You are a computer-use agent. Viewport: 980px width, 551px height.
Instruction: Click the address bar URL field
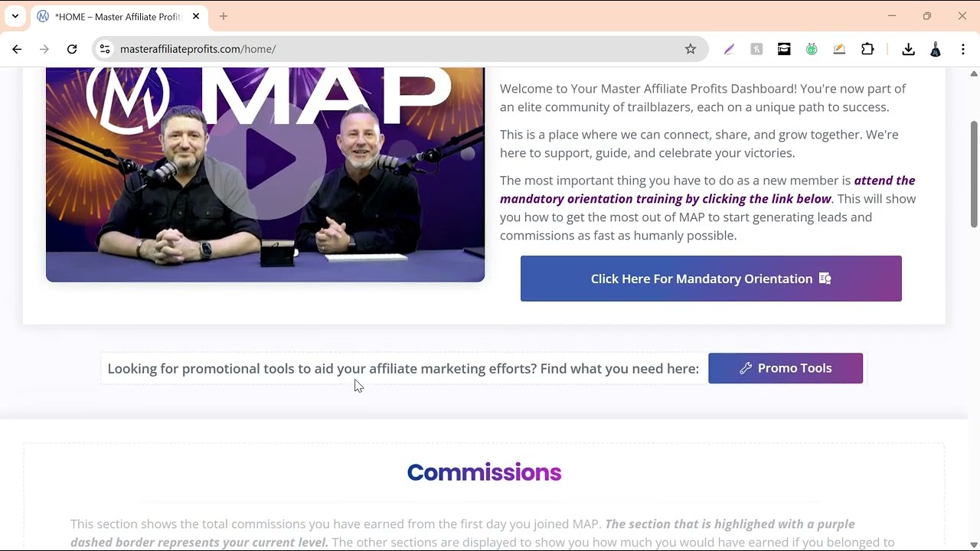(398, 49)
